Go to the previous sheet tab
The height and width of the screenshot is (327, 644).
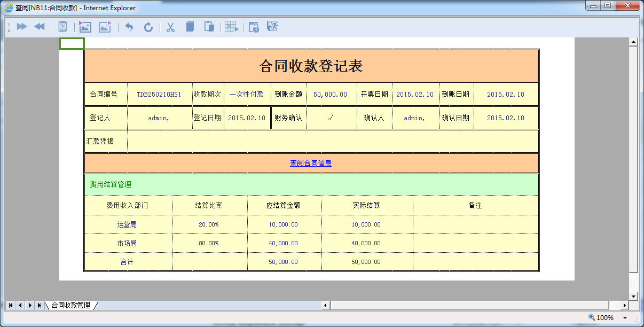pyautogui.click(x=20, y=305)
